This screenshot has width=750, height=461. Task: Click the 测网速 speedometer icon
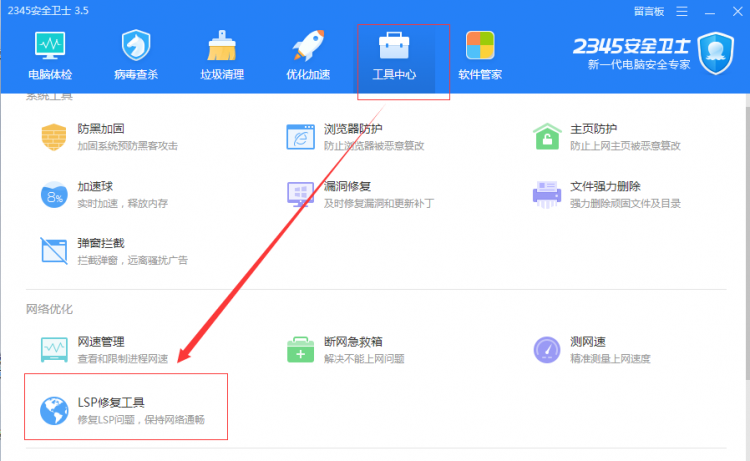547,350
